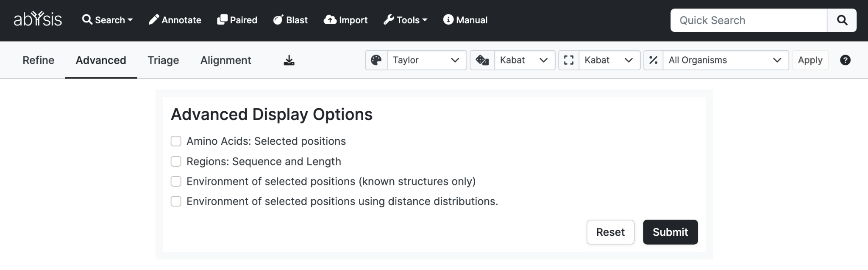Toggle Environment of known structures checkbox
The height and width of the screenshot is (270, 868).
(x=176, y=181)
